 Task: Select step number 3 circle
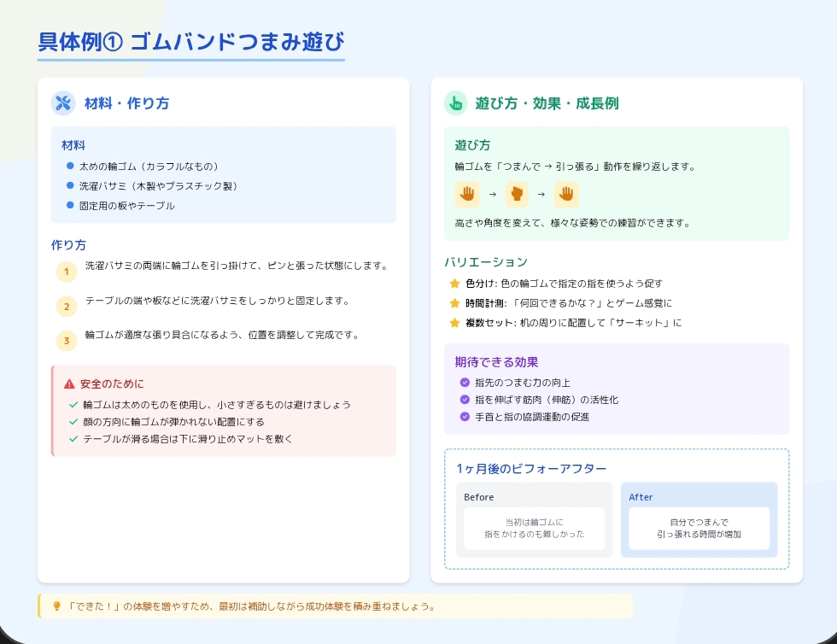point(67,341)
